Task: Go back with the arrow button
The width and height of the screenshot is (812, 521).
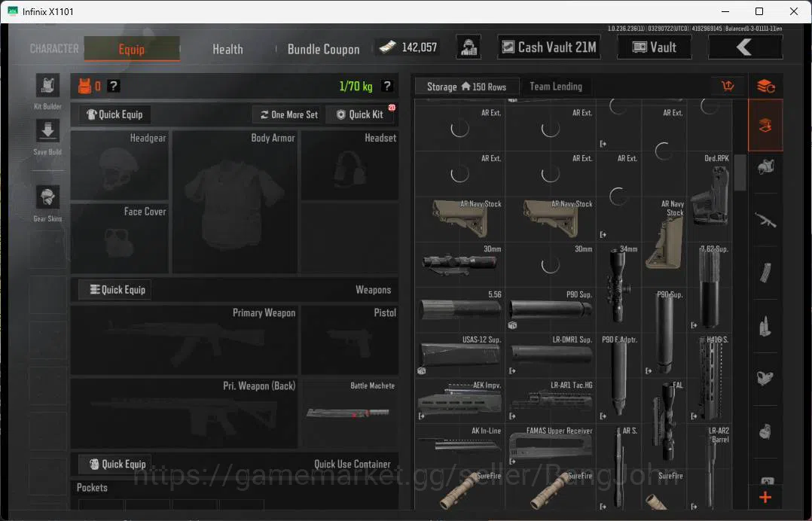Action: (745, 47)
